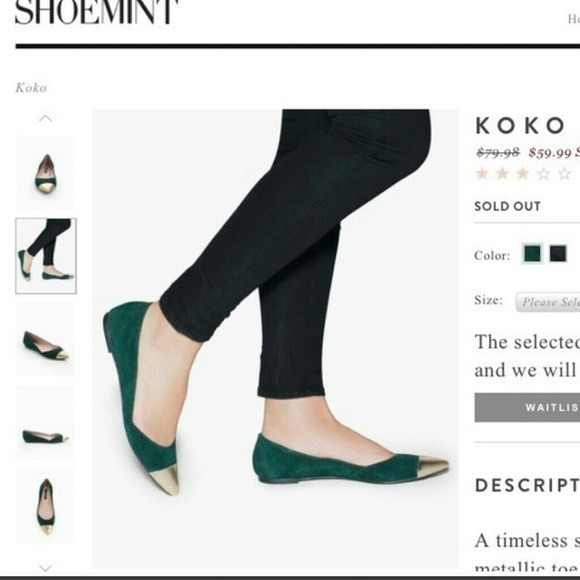The height and width of the screenshot is (580, 580).
Task: Click the first rating star
Action: point(482,173)
